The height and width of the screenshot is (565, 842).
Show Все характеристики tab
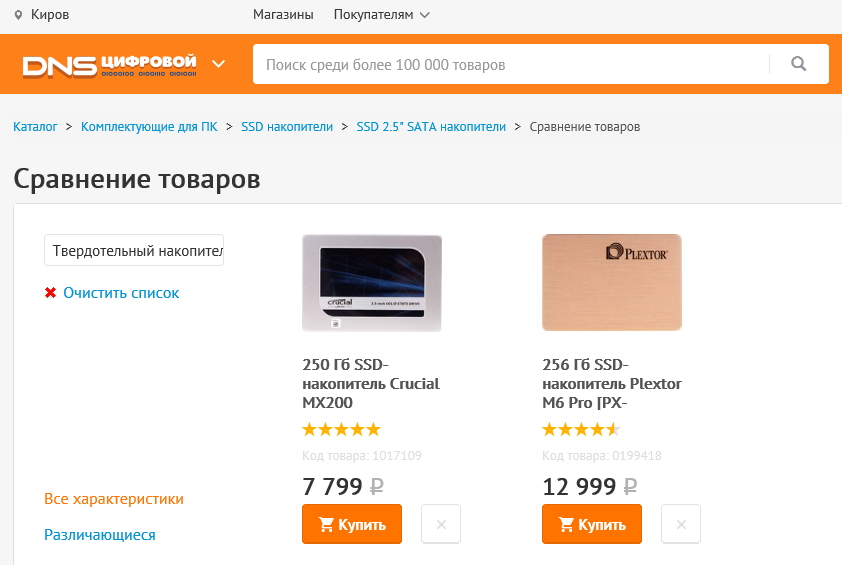(x=114, y=499)
